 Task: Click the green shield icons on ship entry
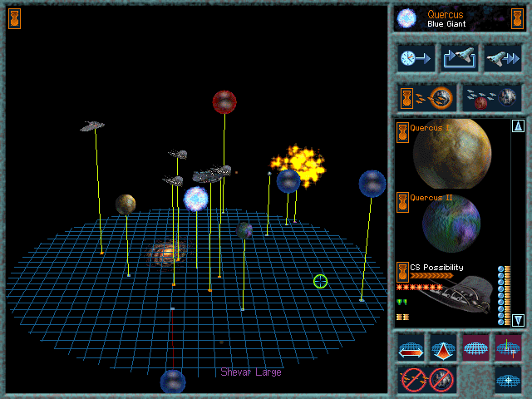(402, 302)
